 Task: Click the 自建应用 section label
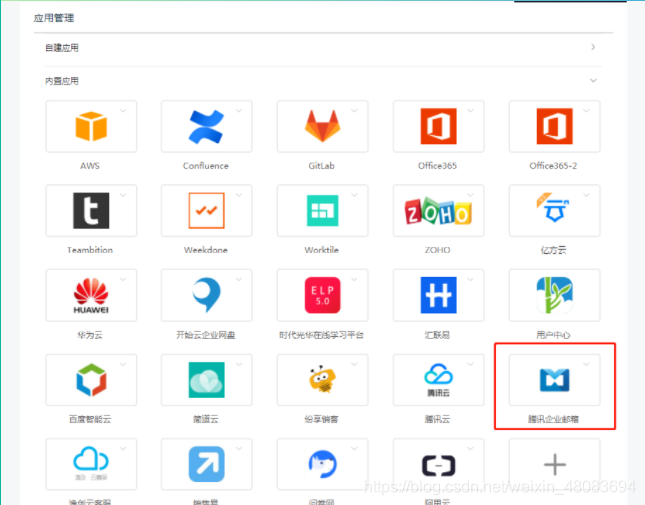(x=62, y=48)
